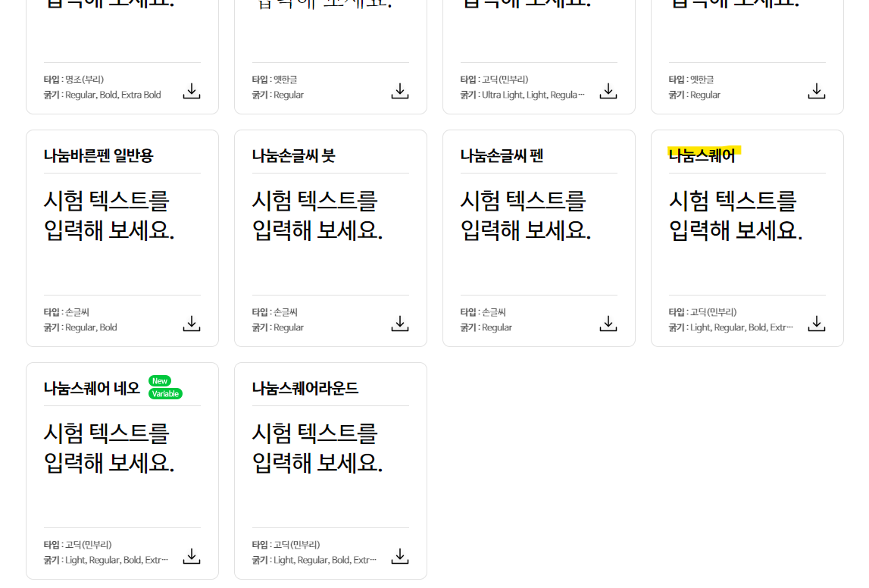
Task: Click the New badge on 나눔스퀘어 네오
Action: 160,380
